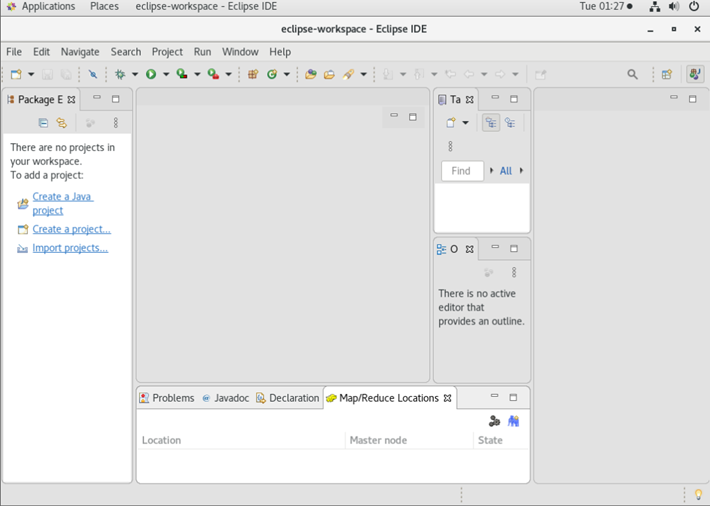
Task: Switch to the Declaration tab
Action: click(288, 398)
